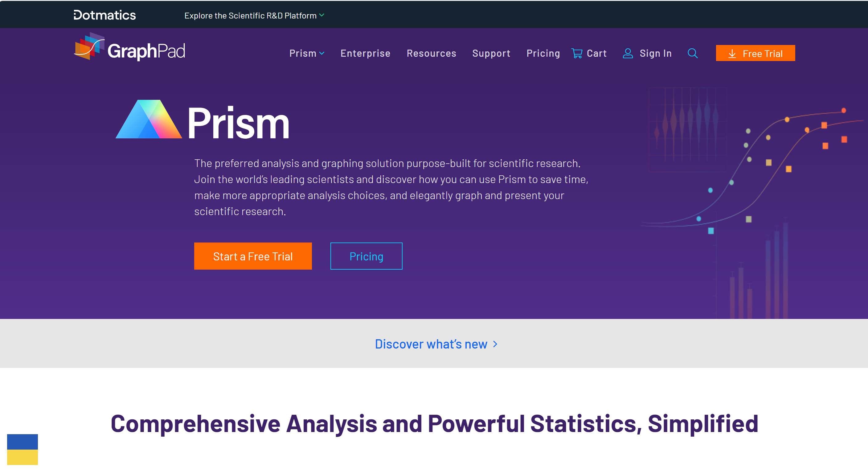
Task: Click the Dotmatics logo
Action: pyautogui.click(x=105, y=15)
